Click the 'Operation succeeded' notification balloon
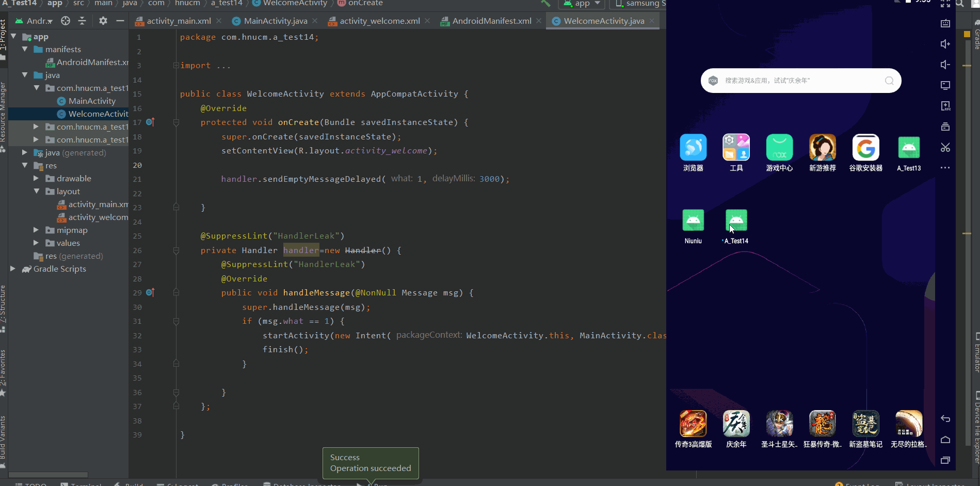Image resolution: width=980 pixels, height=486 pixels. pos(371,463)
